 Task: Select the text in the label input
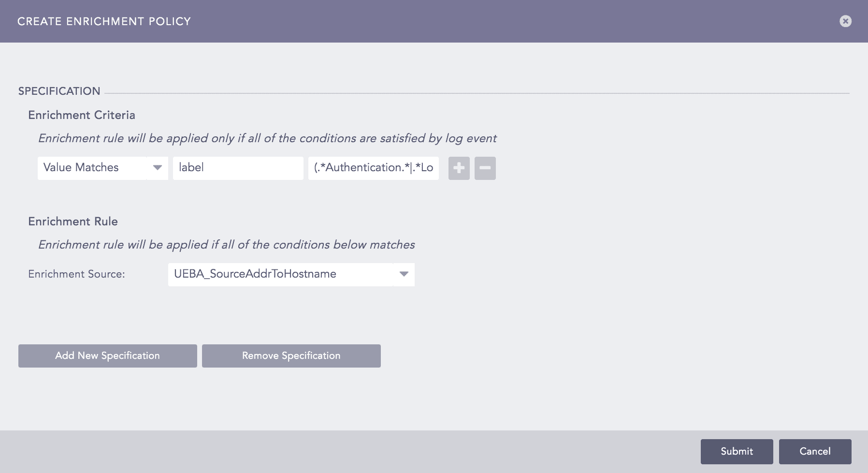[x=238, y=168]
